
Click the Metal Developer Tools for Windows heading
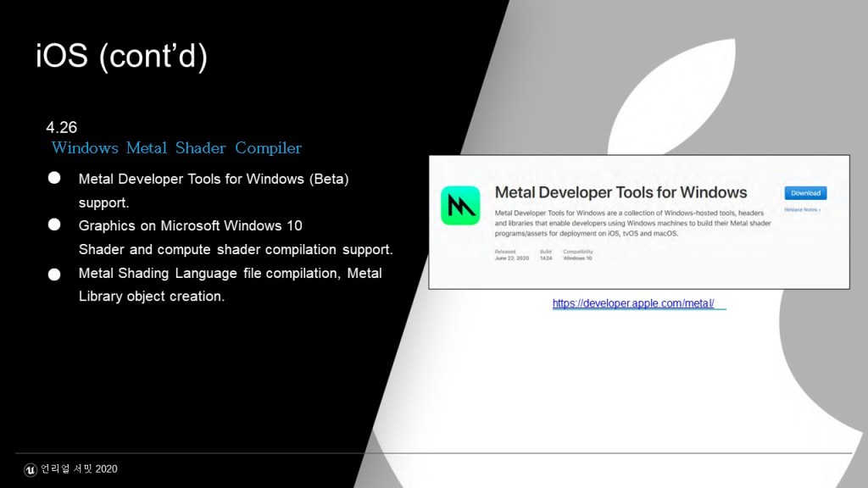(x=620, y=191)
